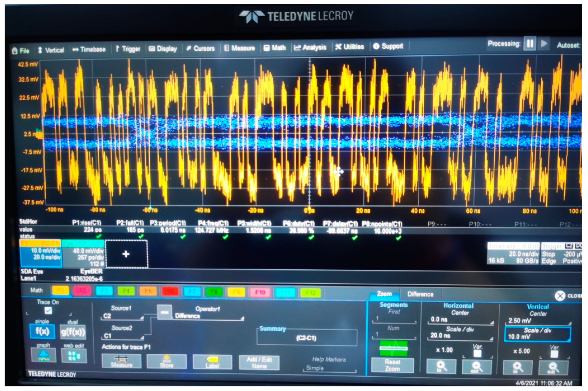Pause processing with the pause icon
The height and width of the screenshot is (391, 588).
(530, 44)
